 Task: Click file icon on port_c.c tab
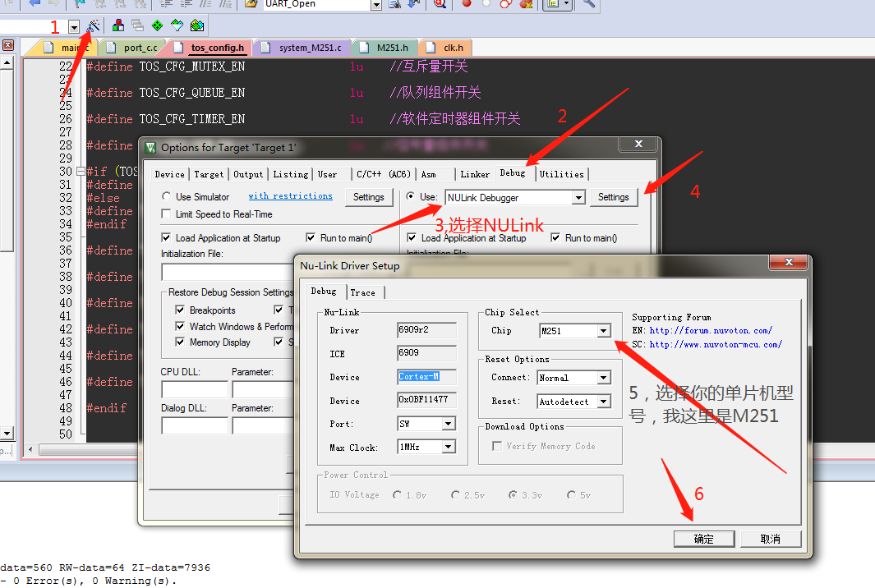(111, 48)
